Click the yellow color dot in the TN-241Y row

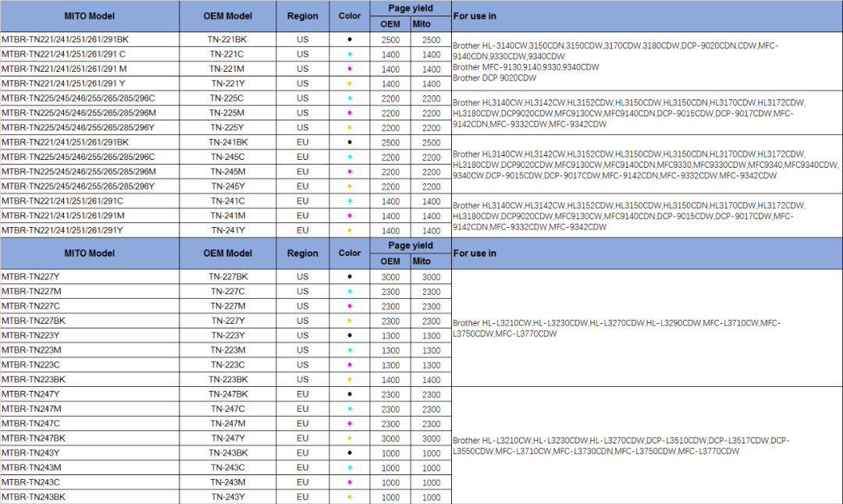(350, 230)
